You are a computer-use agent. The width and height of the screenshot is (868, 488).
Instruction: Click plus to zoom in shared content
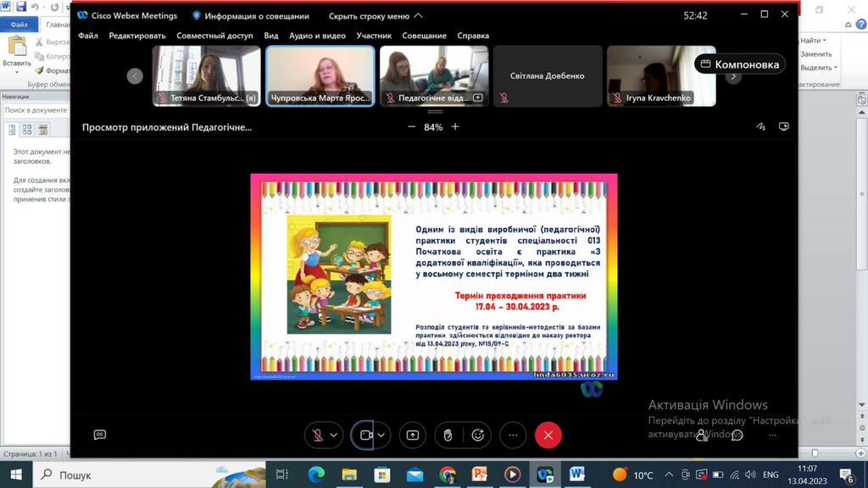(x=455, y=127)
